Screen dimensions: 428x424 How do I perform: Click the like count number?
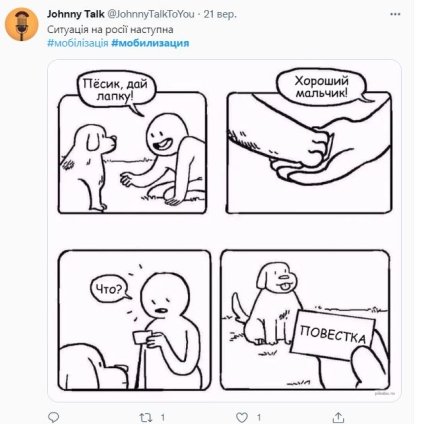tap(259, 417)
